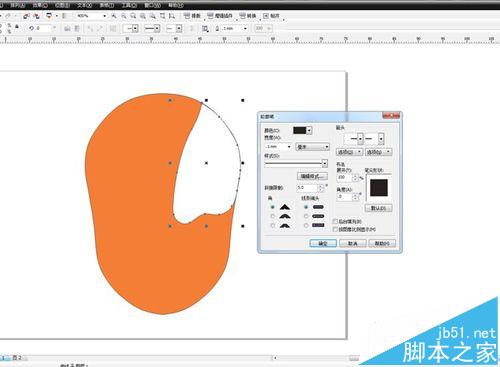Click the 编辑样式 (Edit Style) button
Image resolution: width=500 pixels, height=367 pixels.
pyautogui.click(x=312, y=176)
